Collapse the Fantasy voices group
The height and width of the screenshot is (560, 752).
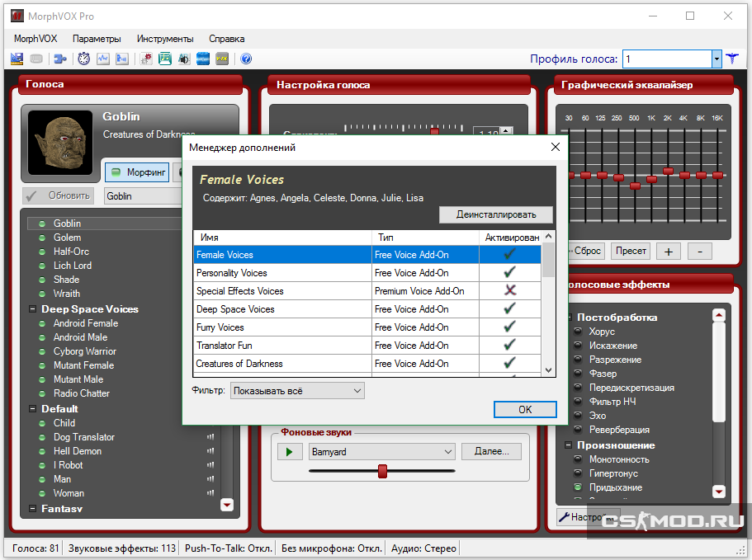click(33, 508)
